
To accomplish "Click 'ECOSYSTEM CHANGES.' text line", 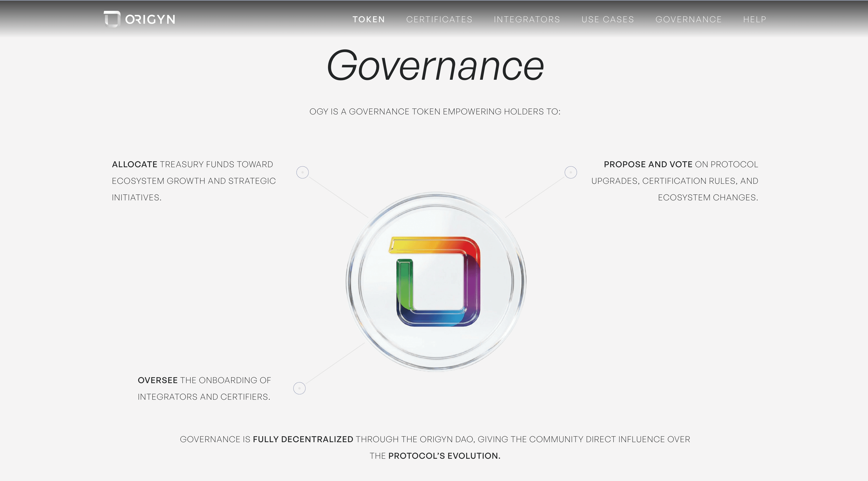I will (x=708, y=198).
